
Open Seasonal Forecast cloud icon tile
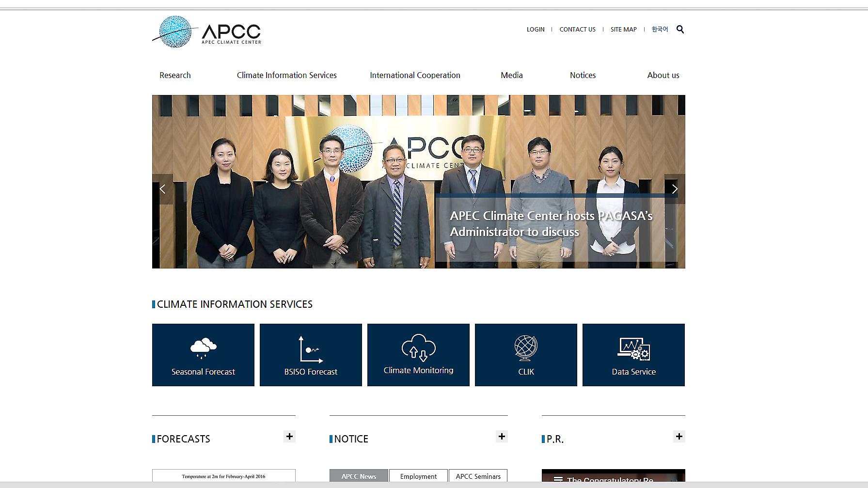coord(203,355)
